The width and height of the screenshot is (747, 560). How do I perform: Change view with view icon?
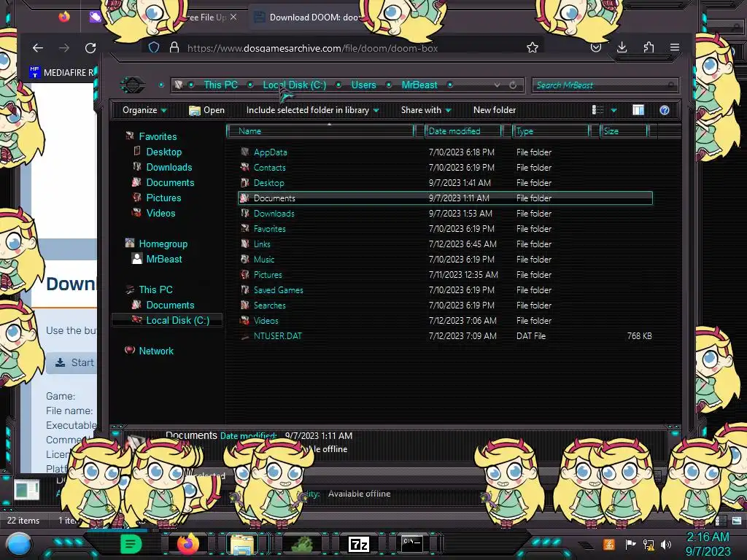(x=597, y=110)
